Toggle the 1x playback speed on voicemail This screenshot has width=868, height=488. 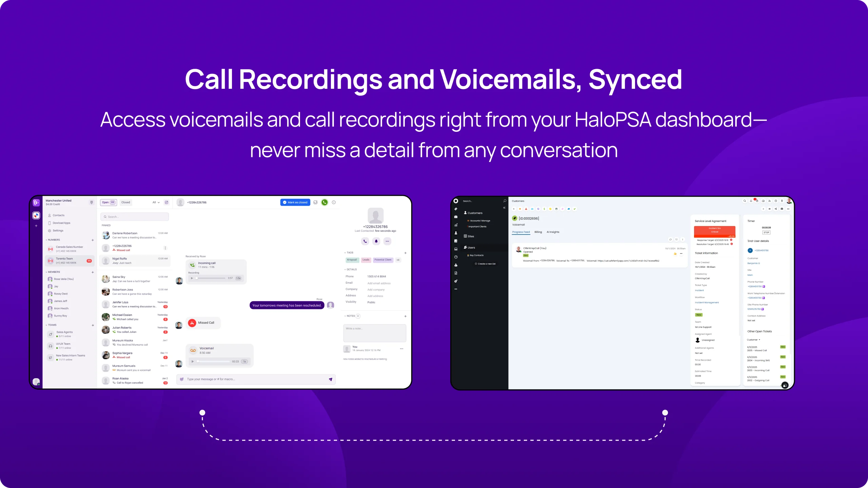coord(244,362)
